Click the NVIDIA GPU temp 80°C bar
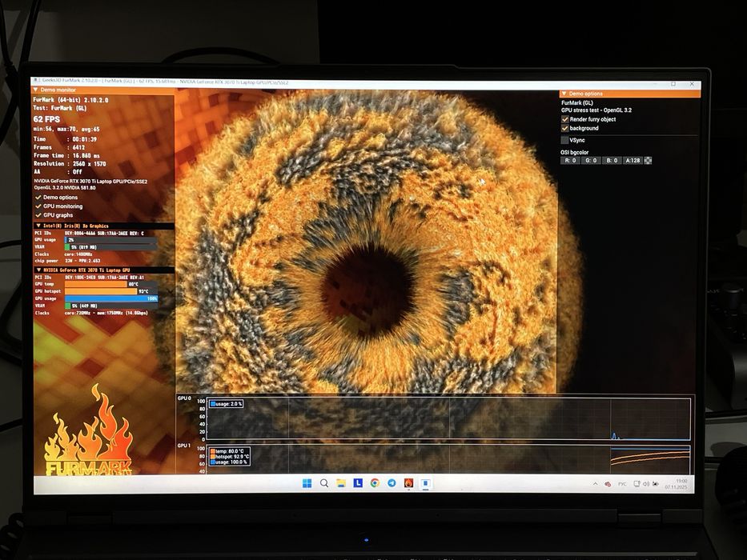747x560 pixels. pos(111,284)
